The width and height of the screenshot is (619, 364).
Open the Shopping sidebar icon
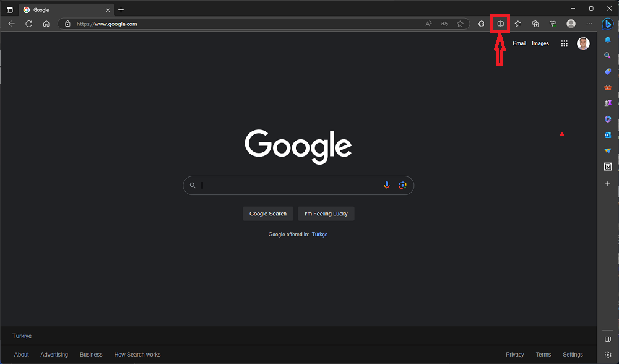tap(607, 71)
